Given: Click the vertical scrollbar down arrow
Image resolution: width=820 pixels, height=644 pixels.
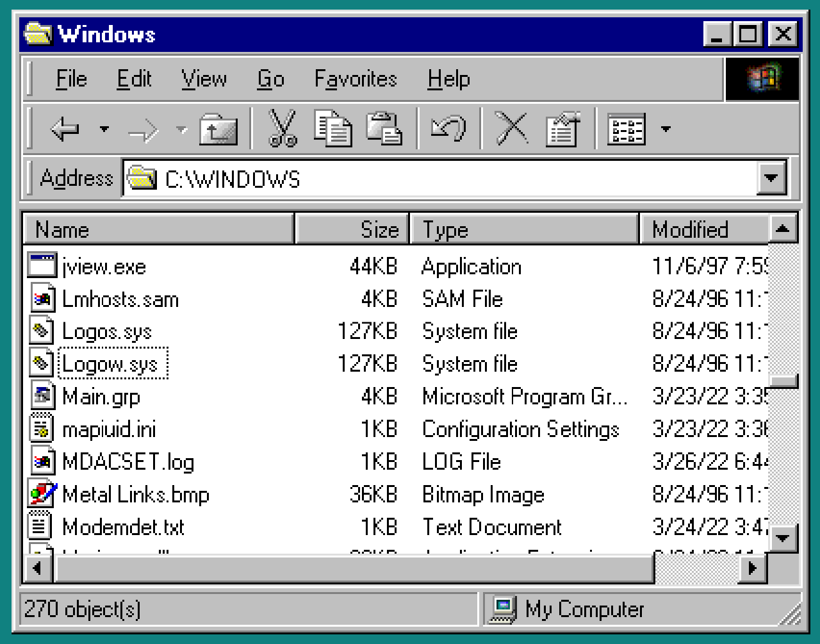Looking at the screenshot, I should pyautogui.click(x=782, y=538).
